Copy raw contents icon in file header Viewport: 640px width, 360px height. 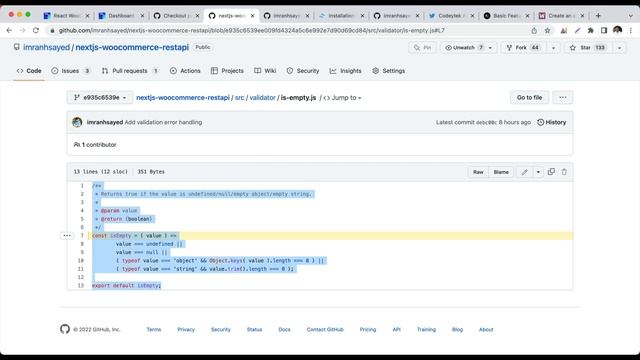coord(551,172)
